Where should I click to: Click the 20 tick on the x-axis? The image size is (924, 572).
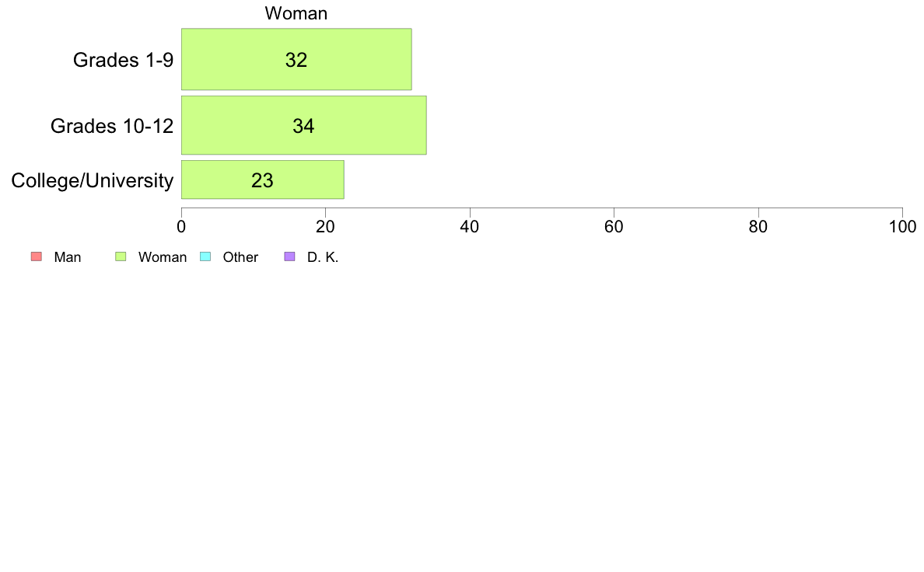pyautogui.click(x=325, y=227)
